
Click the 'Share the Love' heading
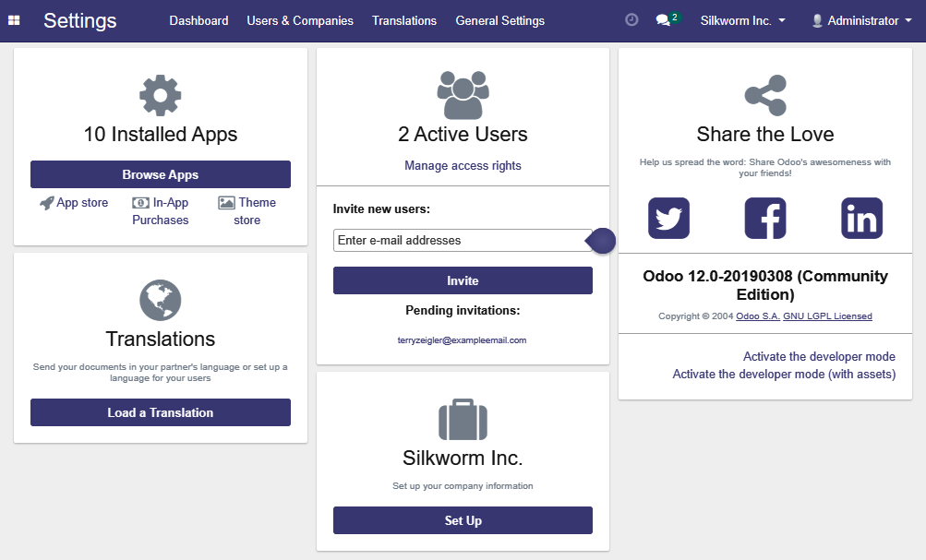tap(765, 134)
